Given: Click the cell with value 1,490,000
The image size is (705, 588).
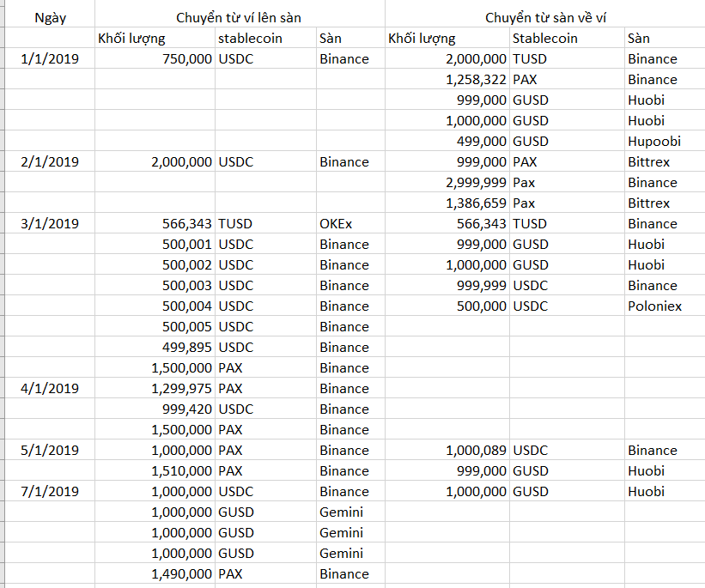Looking at the screenshot, I should 181,574.
